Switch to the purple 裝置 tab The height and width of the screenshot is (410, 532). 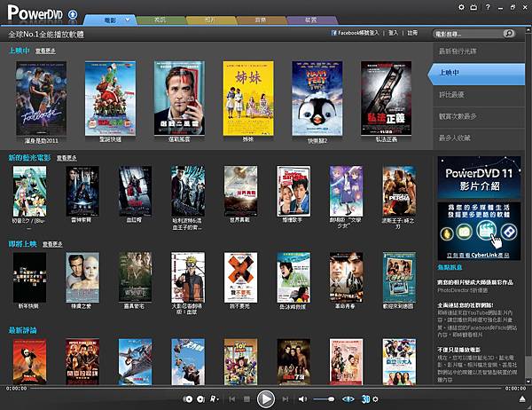point(311,20)
